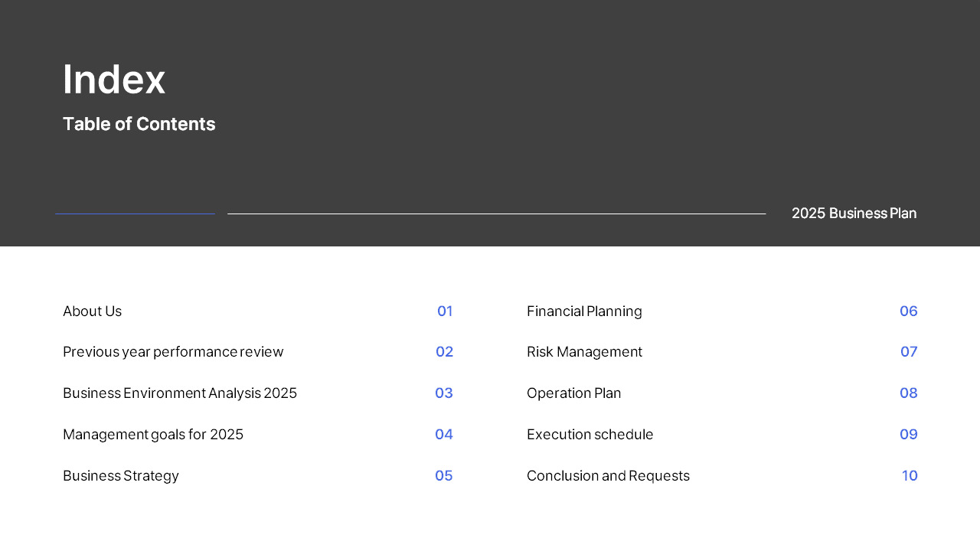Select the Table of Contents subtitle

(x=139, y=124)
